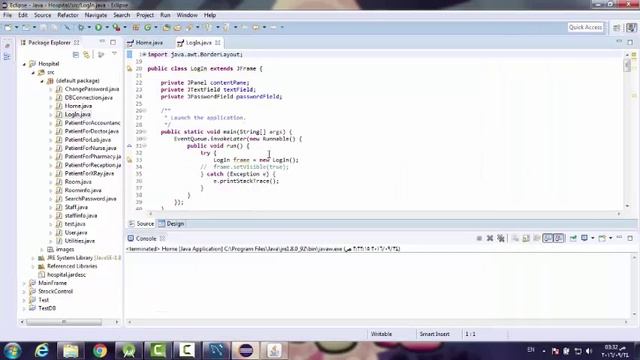640x360 pixels.
Task: Expand the StrockControl project
Action: (x=24, y=292)
